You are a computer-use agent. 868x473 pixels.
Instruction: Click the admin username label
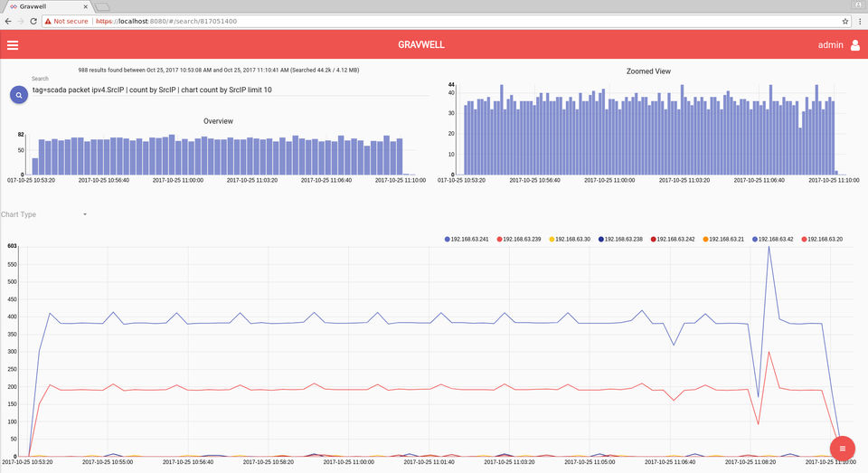(x=830, y=45)
